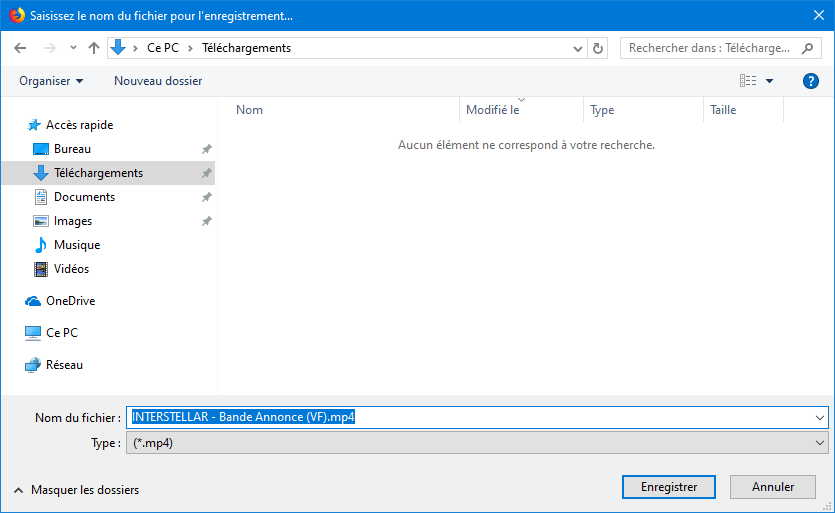Click the forward navigation arrow
The height and width of the screenshot is (513, 835).
50,48
